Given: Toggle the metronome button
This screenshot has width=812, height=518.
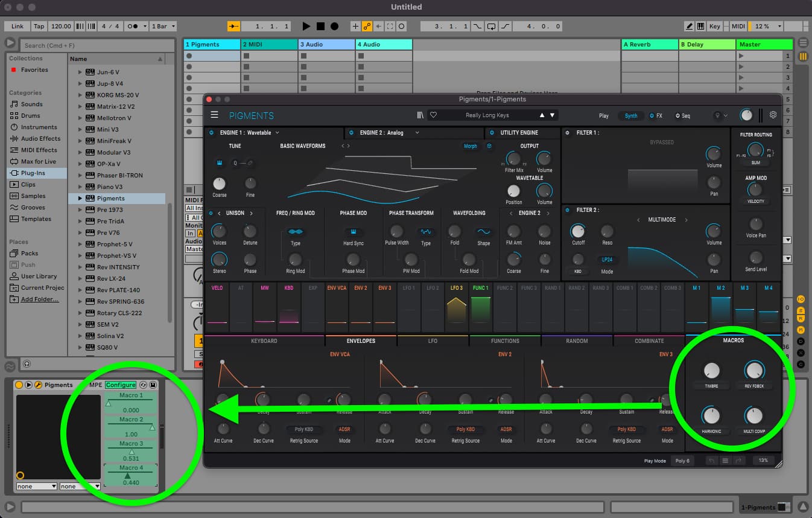Looking at the screenshot, I should (133, 27).
